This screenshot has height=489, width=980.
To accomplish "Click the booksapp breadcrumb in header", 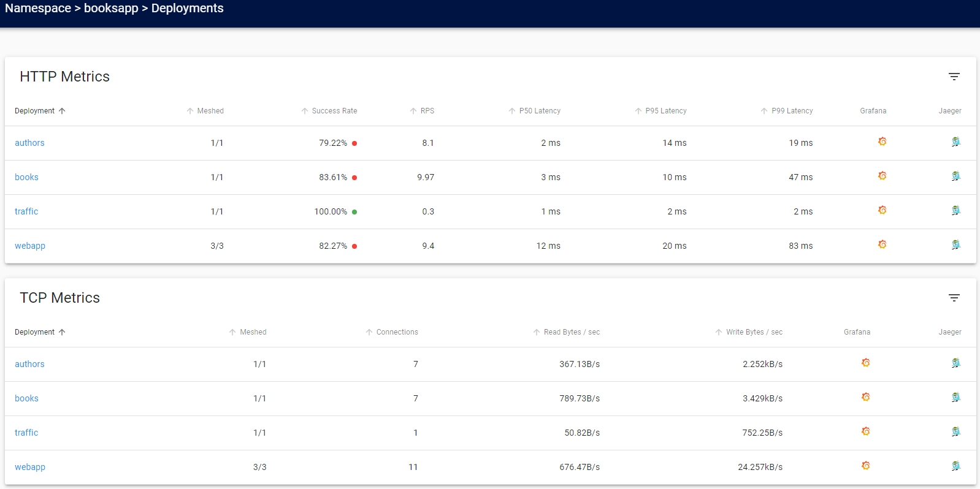I will coord(111,9).
